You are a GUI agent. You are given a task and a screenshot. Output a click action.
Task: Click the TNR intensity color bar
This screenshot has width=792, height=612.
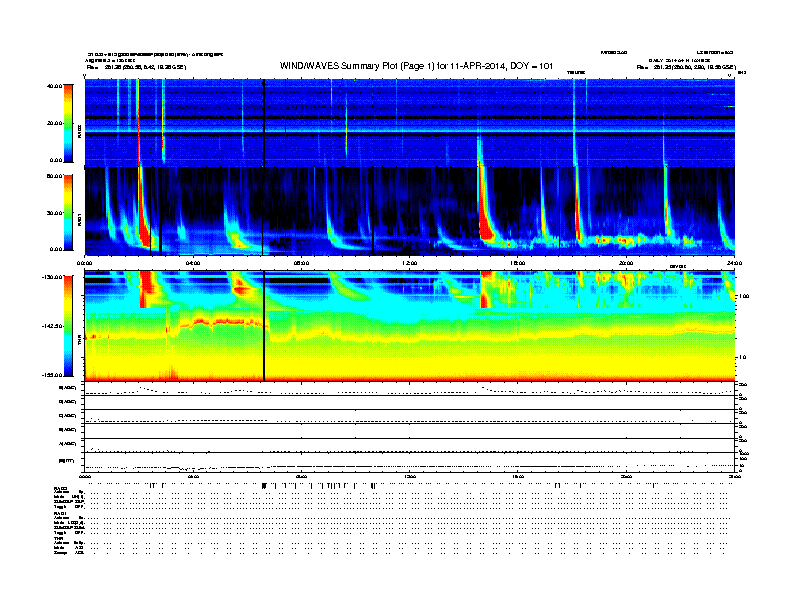click(68, 326)
